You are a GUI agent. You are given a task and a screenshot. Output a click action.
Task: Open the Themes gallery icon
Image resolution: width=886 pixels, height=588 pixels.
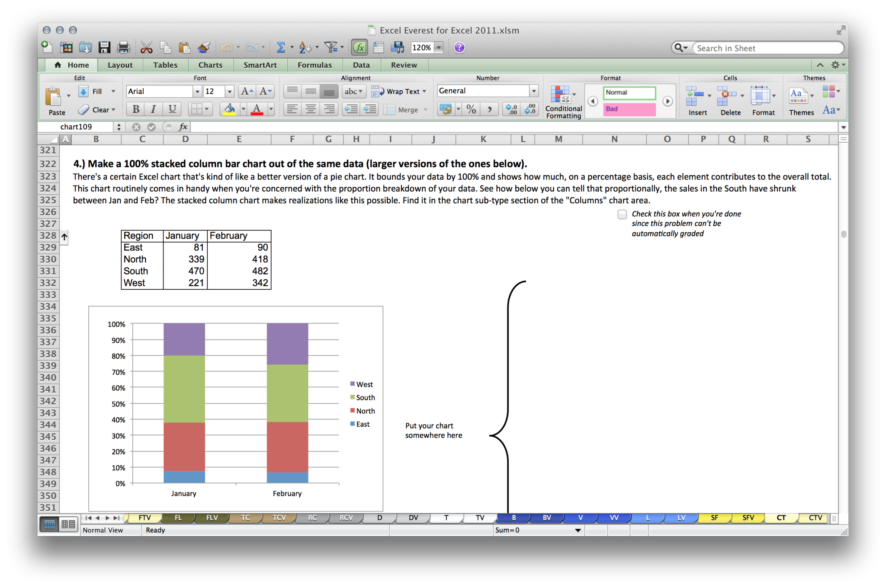[x=798, y=96]
